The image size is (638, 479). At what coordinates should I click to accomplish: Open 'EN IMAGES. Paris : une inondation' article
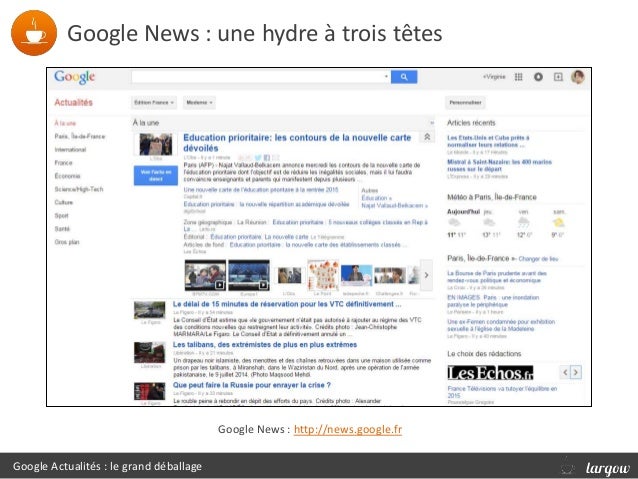click(493, 301)
